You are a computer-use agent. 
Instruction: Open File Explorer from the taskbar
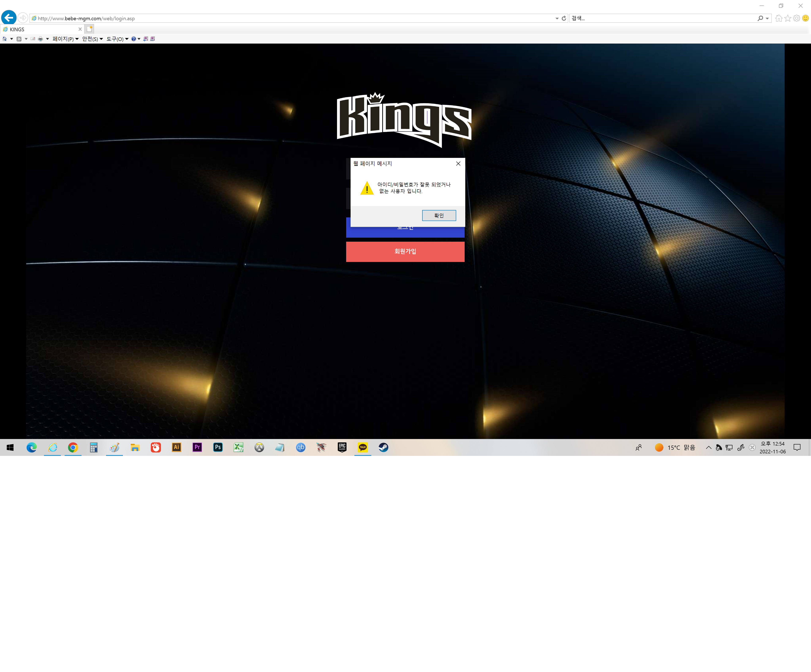[135, 447]
